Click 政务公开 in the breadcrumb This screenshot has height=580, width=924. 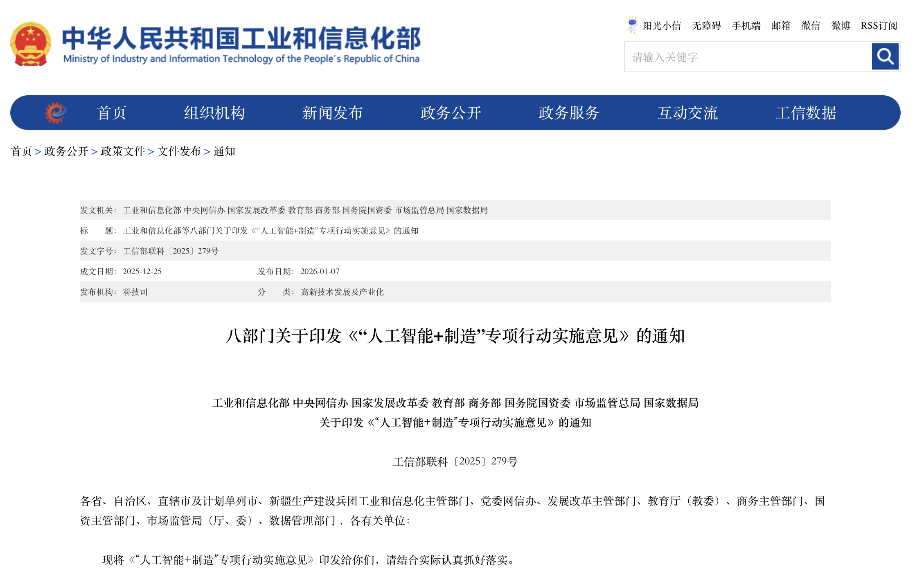(66, 151)
